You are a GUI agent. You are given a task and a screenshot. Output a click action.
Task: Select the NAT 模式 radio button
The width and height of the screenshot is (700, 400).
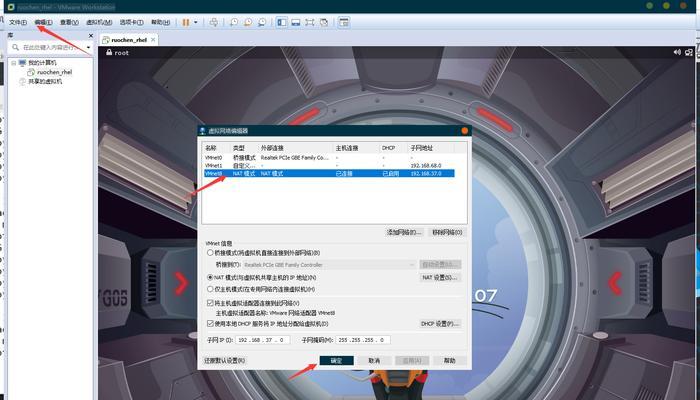(x=210, y=277)
